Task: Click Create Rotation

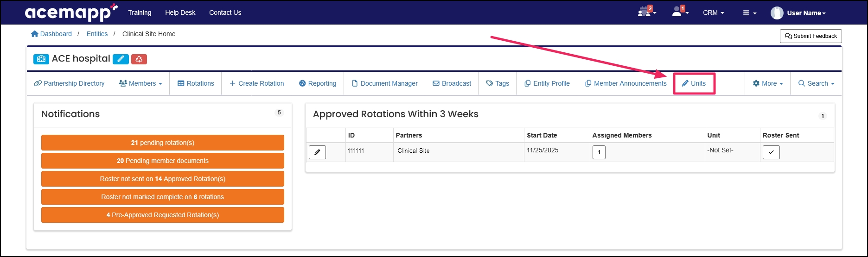Action: click(x=256, y=83)
